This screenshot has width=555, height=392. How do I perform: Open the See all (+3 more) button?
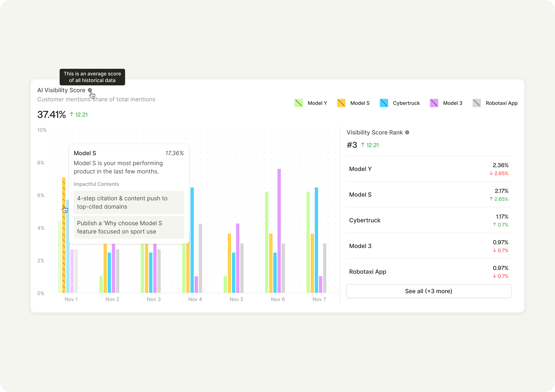click(429, 291)
